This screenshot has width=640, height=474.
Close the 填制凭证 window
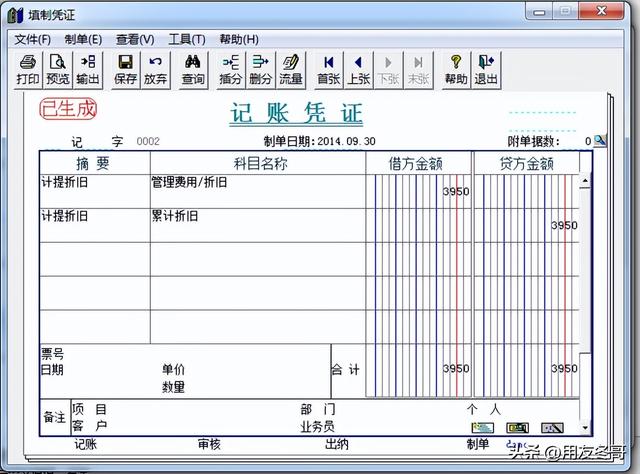click(x=601, y=11)
